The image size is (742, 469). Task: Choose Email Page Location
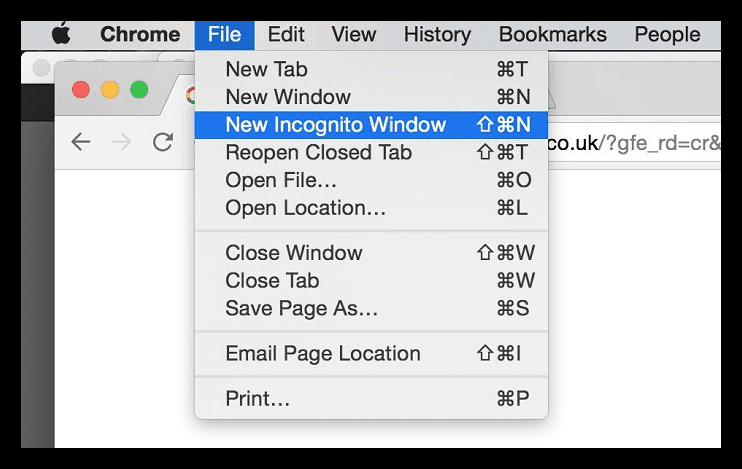pos(371,354)
